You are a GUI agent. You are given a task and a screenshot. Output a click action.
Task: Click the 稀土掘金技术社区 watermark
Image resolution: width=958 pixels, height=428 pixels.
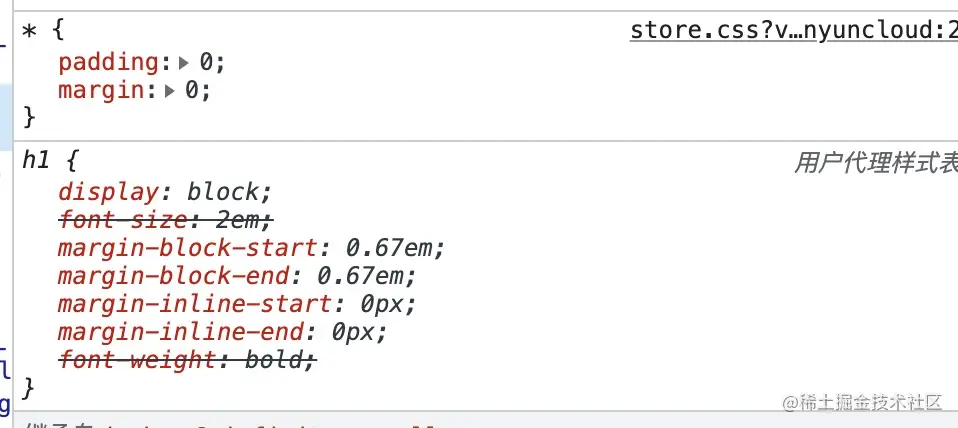tap(863, 402)
